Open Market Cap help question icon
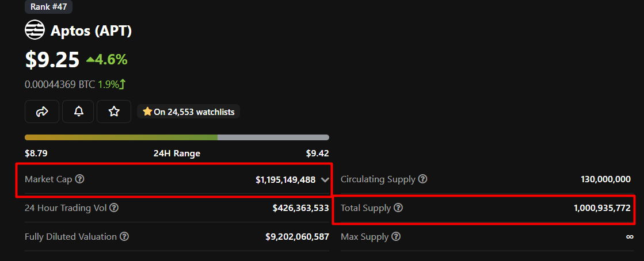The image size is (644, 261). click(x=80, y=179)
